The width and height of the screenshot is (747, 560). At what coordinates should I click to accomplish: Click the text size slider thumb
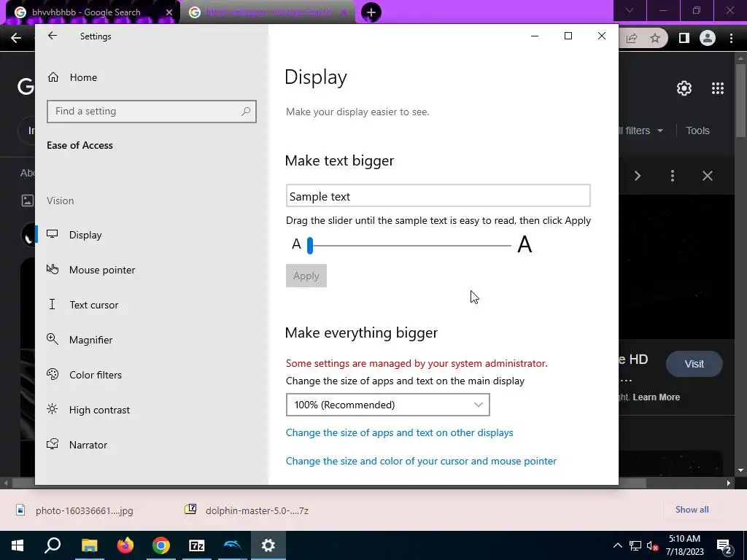309,246
